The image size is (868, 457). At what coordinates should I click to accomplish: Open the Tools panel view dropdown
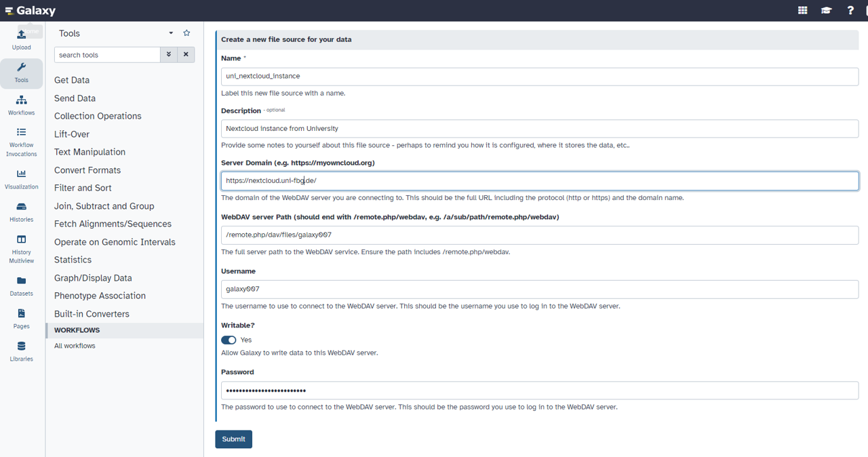coord(171,33)
